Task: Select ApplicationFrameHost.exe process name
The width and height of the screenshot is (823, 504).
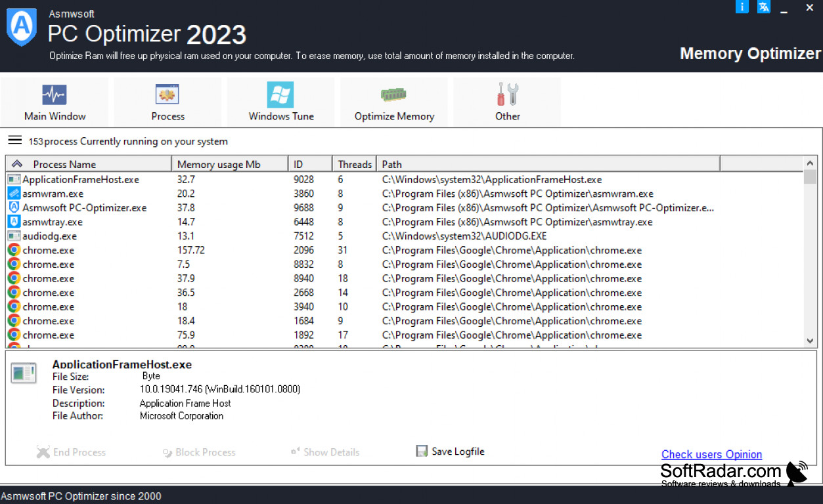Action: point(81,179)
